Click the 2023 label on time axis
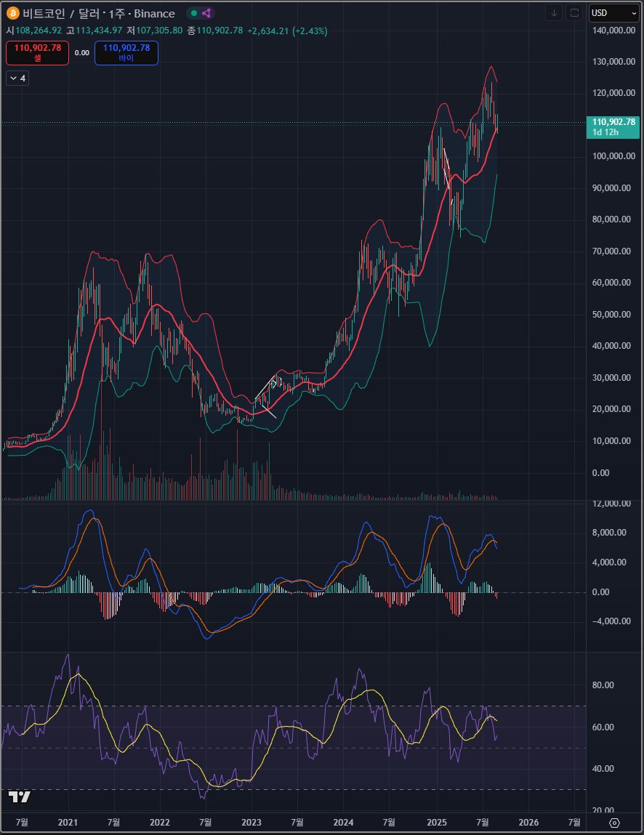 coord(251,822)
